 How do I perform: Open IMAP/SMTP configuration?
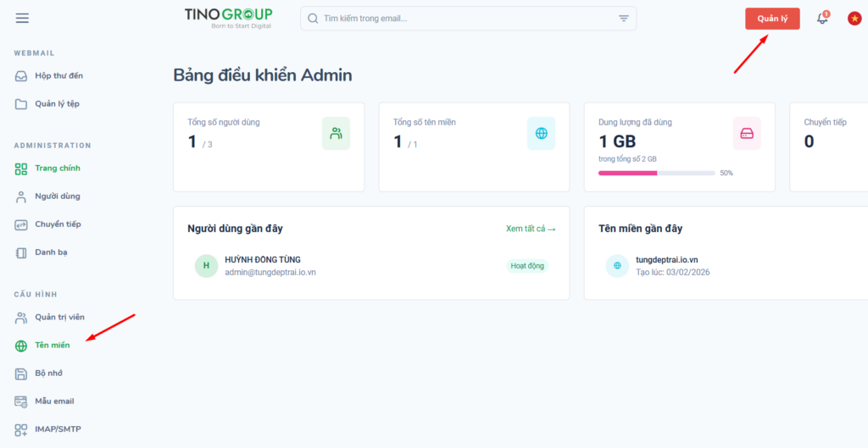click(58, 429)
